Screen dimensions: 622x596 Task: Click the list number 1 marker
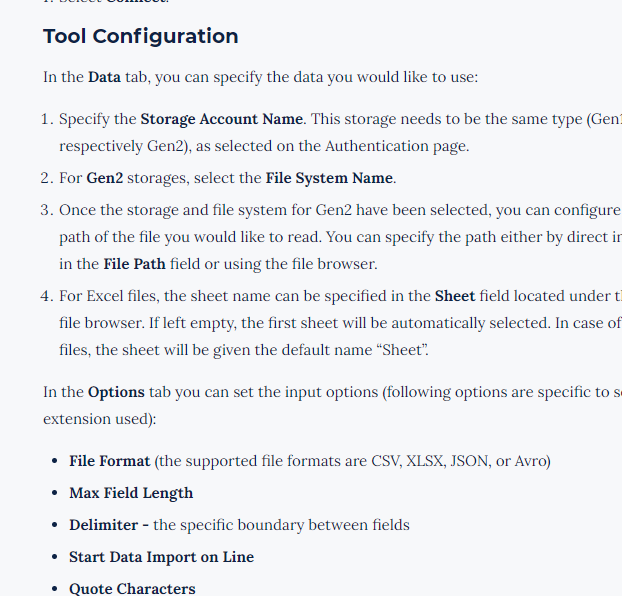click(x=46, y=120)
